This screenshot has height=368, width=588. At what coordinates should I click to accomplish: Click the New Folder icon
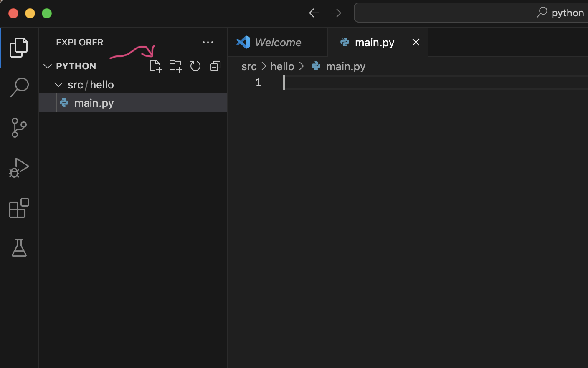point(175,66)
